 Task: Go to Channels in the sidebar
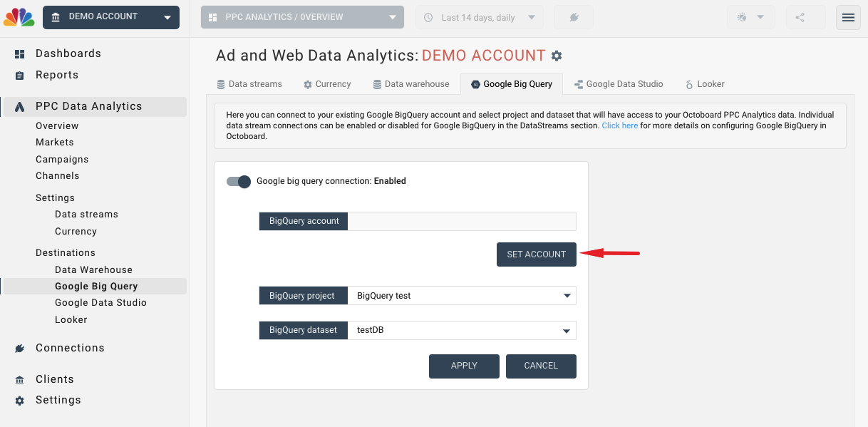58,175
